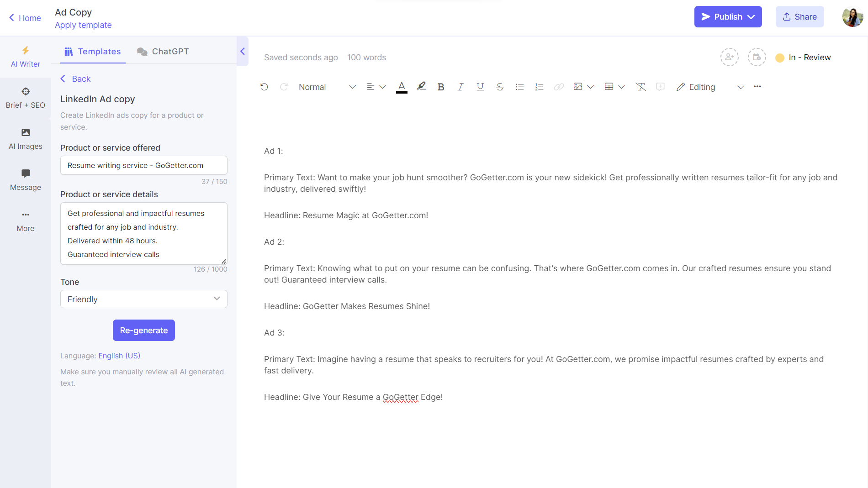The width and height of the screenshot is (868, 488).
Task: Click the insert table icon
Action: coord(609,87)
